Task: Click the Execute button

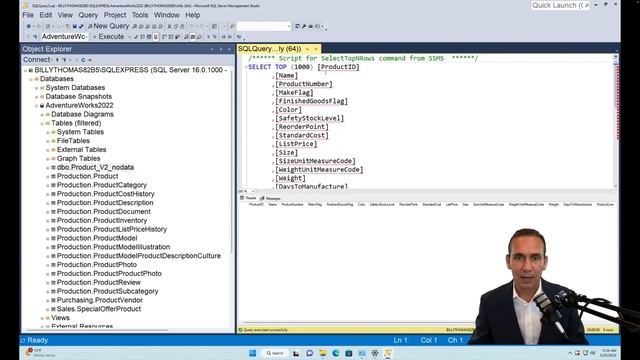Action: 109,37
